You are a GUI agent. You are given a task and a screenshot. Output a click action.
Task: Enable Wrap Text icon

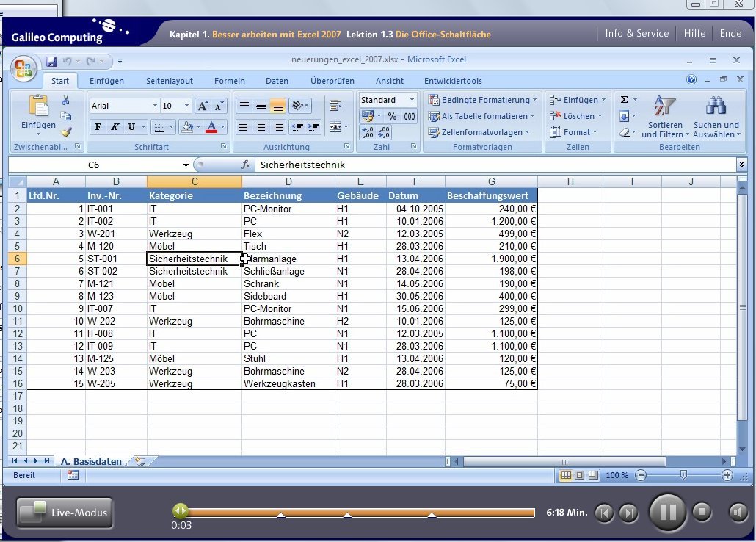pos(335,105)
